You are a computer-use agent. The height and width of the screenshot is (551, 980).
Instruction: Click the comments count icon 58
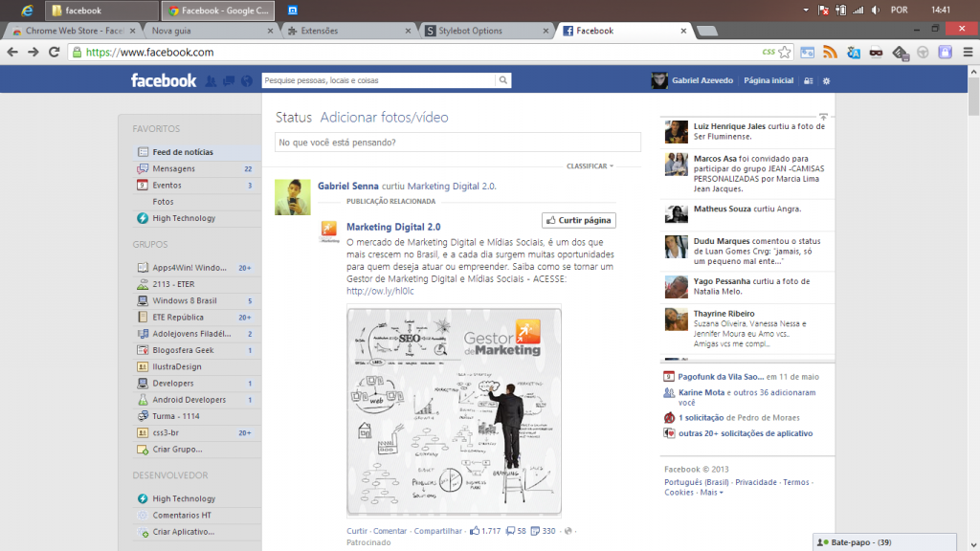(516, 531)
